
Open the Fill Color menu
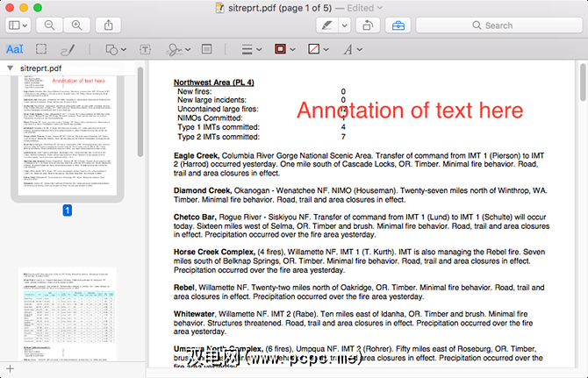(318, 49)
